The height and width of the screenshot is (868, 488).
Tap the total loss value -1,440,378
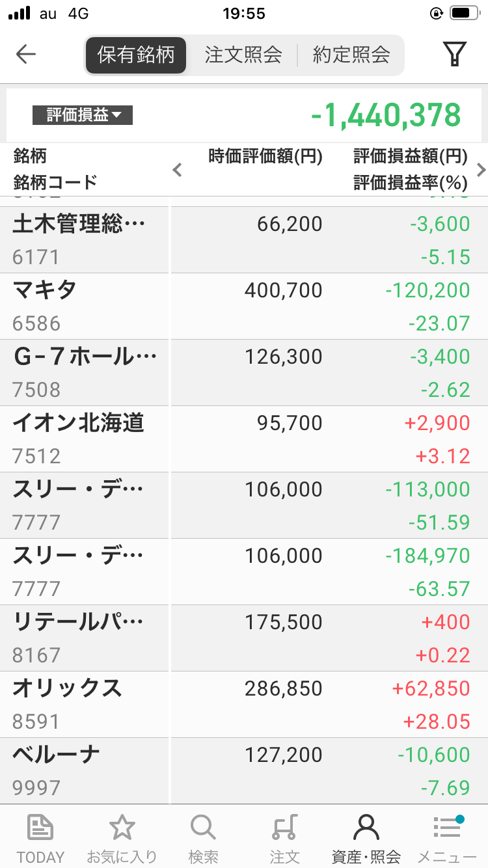[x=386, y=116]
